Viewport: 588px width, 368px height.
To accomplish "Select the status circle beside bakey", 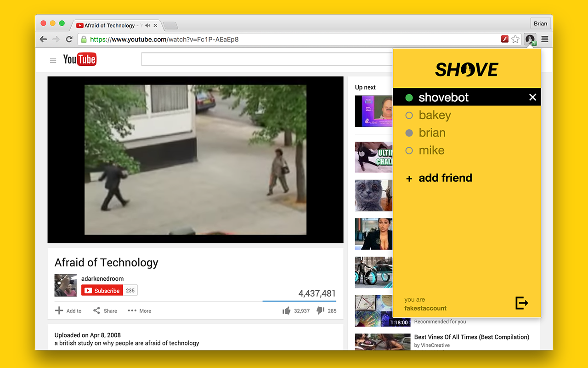I will tap(409, 115).
